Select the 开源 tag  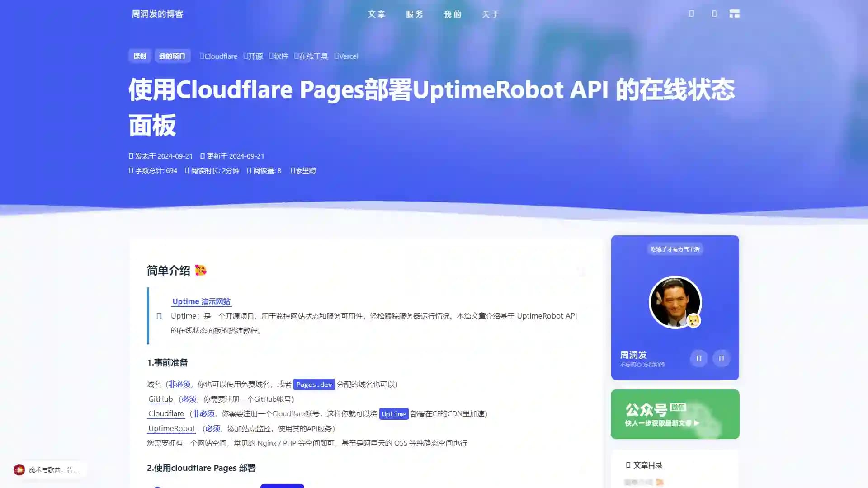point(253,56)
